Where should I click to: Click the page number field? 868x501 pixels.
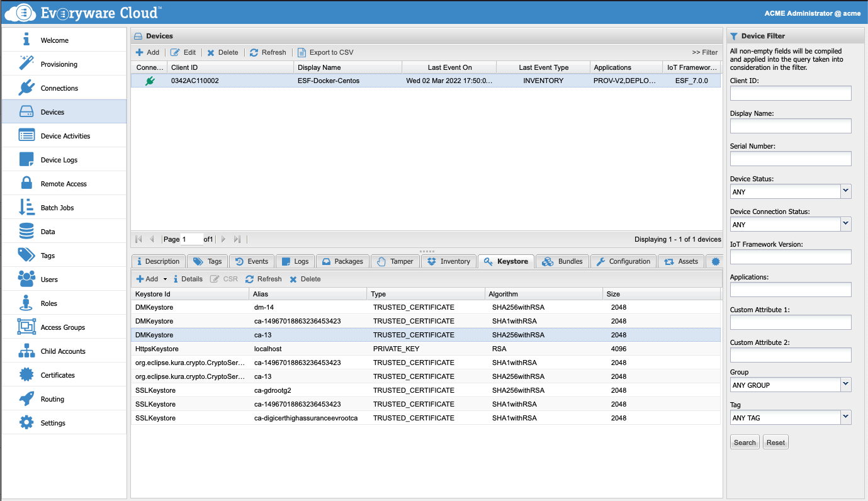pos(191,239)
